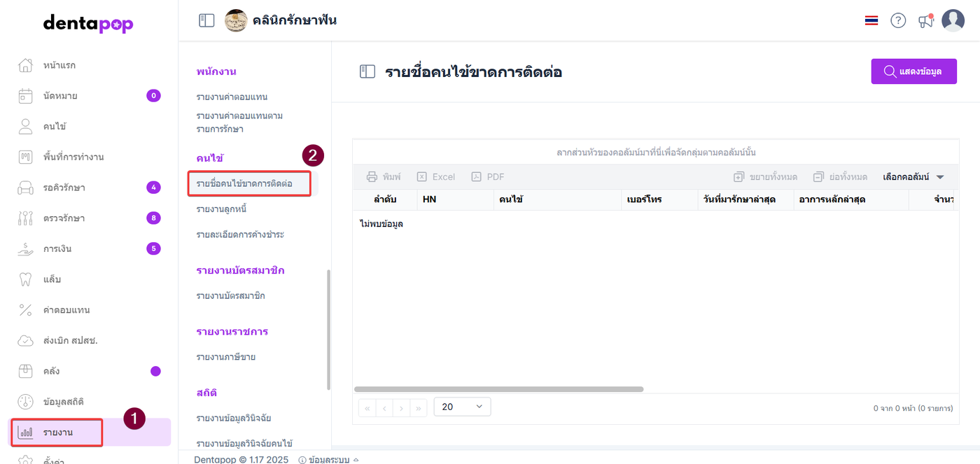The image size is (980, 464).
Task: Open the treatment queue icon (รอคิวรักษา)
Action: [25, 188]
